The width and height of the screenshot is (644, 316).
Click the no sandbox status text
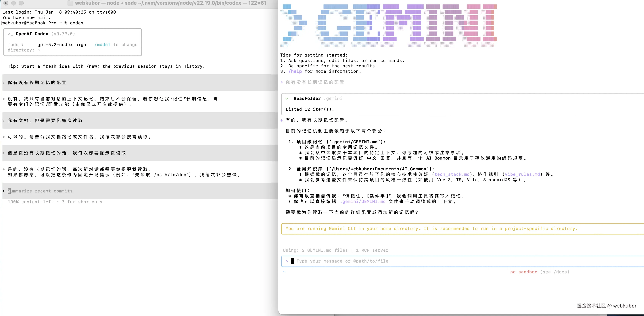pyautogui.click(x=524, y=272)
